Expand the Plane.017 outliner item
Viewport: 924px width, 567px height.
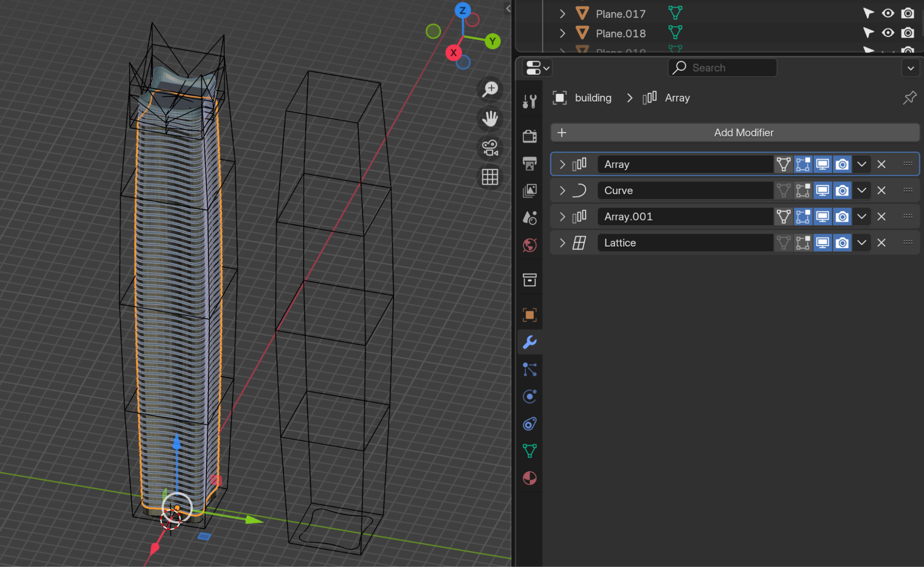click(562, 14)
